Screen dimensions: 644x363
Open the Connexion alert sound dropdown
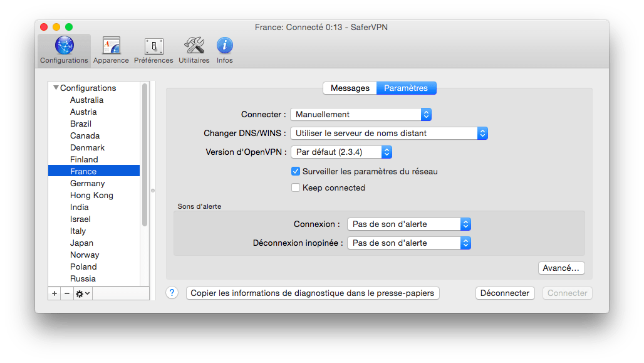pos(409,224)
